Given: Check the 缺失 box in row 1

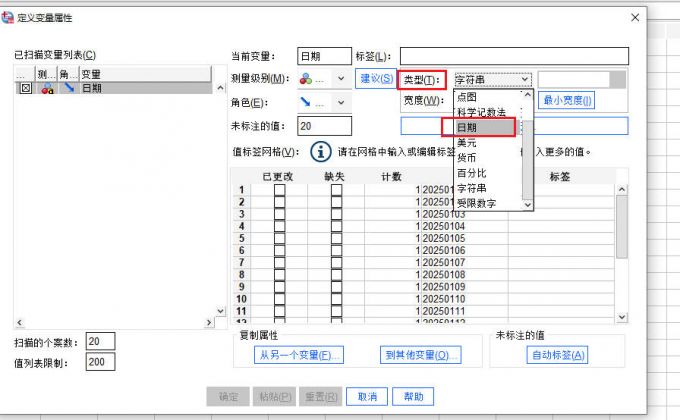Looking at the screenshot, I should tap(336, 190).
